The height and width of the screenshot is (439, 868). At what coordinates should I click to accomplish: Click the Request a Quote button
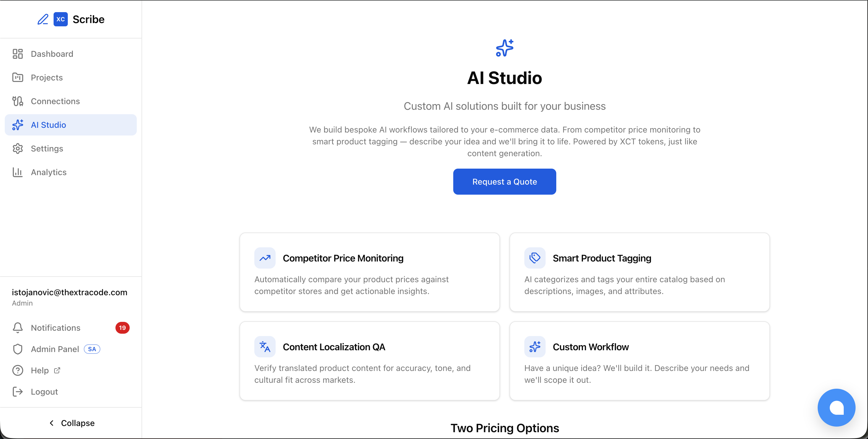click(x=504, y=181)
